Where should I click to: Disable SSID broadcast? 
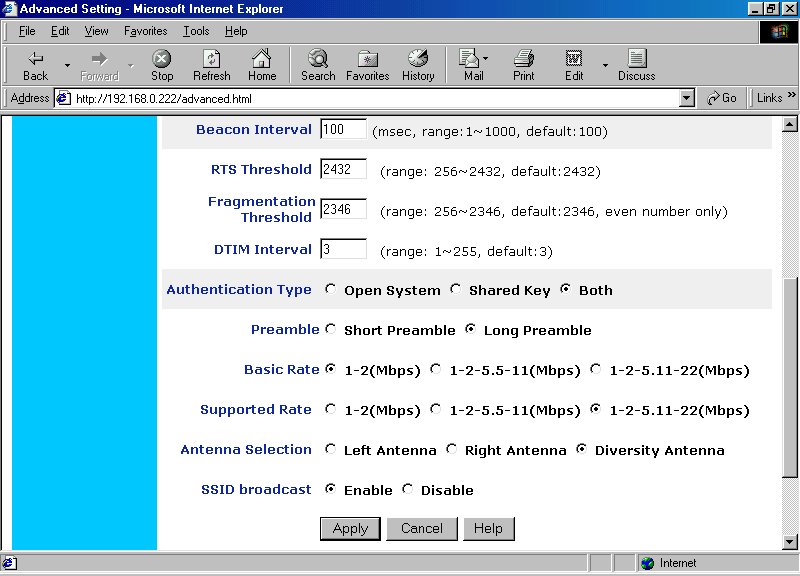pos(408,490)
